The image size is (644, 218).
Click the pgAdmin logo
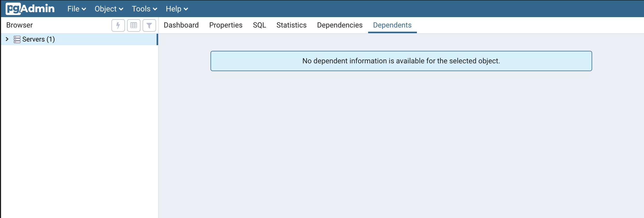(30, 9)
